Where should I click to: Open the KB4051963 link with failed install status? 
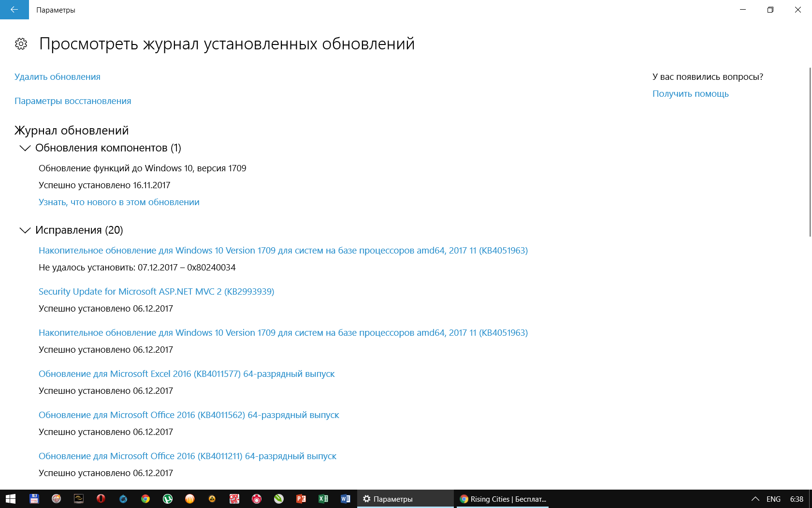pos(283,251)
